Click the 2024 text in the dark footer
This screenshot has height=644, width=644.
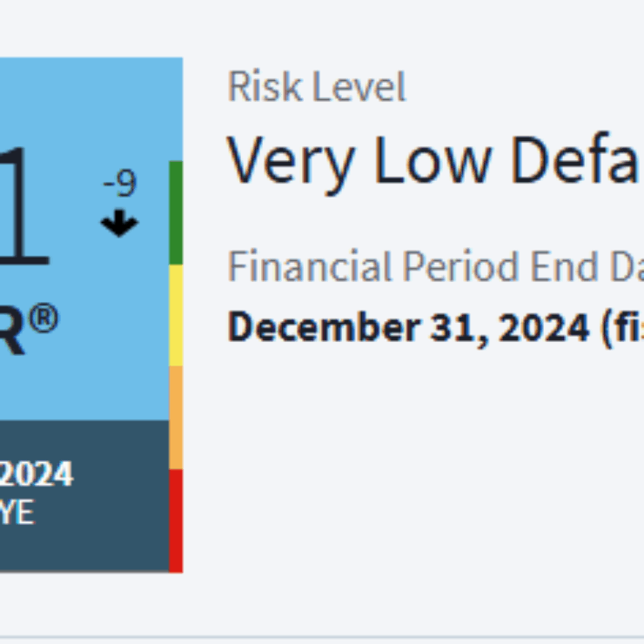click(x=37, y=475)
